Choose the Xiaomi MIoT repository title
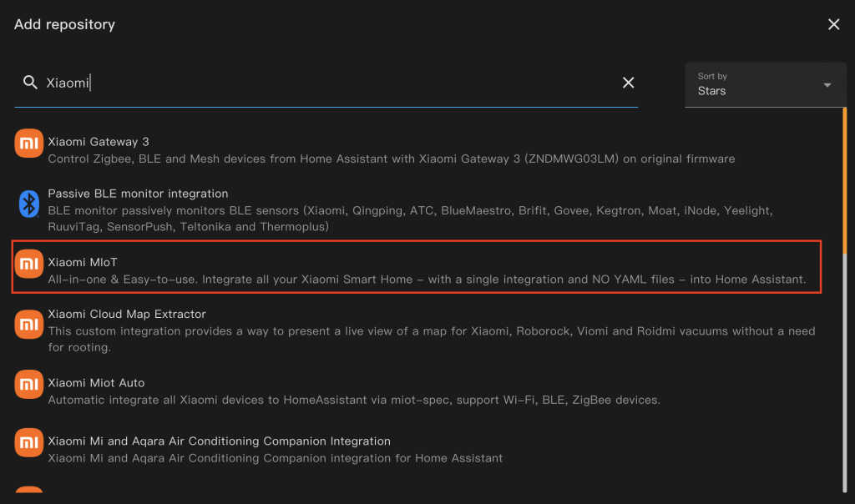 click(83, 262)
